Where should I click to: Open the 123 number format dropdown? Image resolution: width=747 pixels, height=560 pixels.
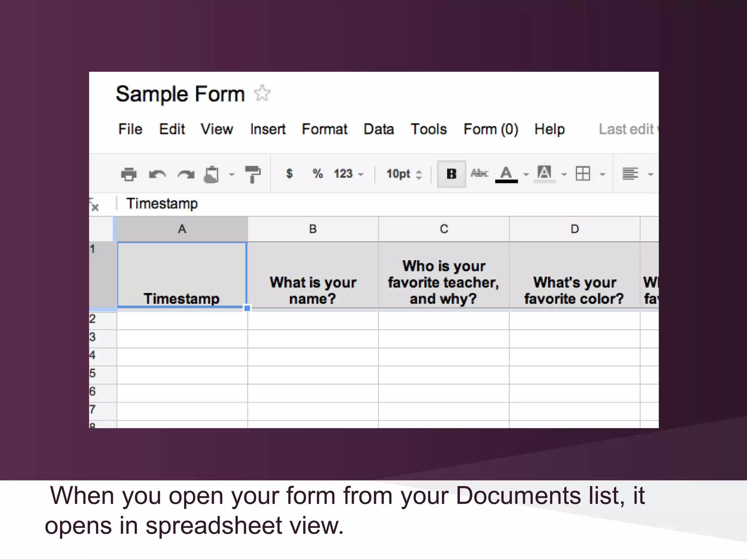click(348, 174)
